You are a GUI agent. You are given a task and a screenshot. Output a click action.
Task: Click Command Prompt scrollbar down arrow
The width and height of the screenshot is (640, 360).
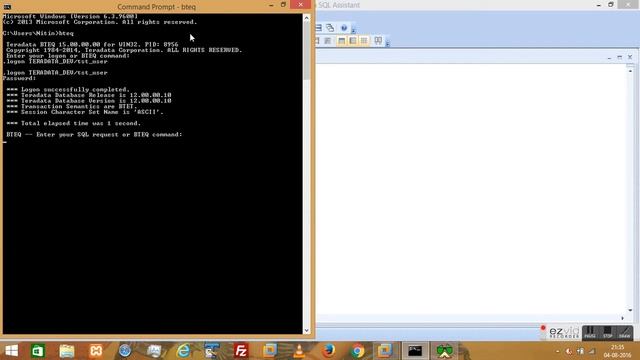point(307,330)
